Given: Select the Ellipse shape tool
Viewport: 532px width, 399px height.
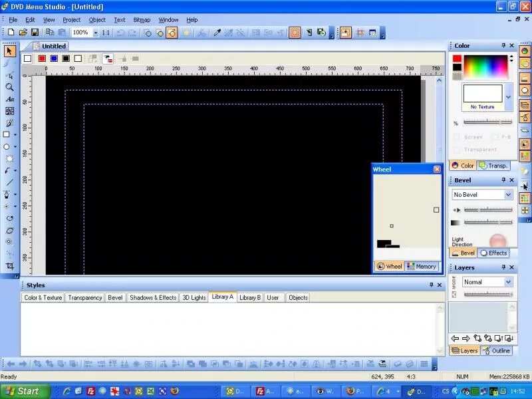Looking at the screenshot, I should (x=7, y=146).
